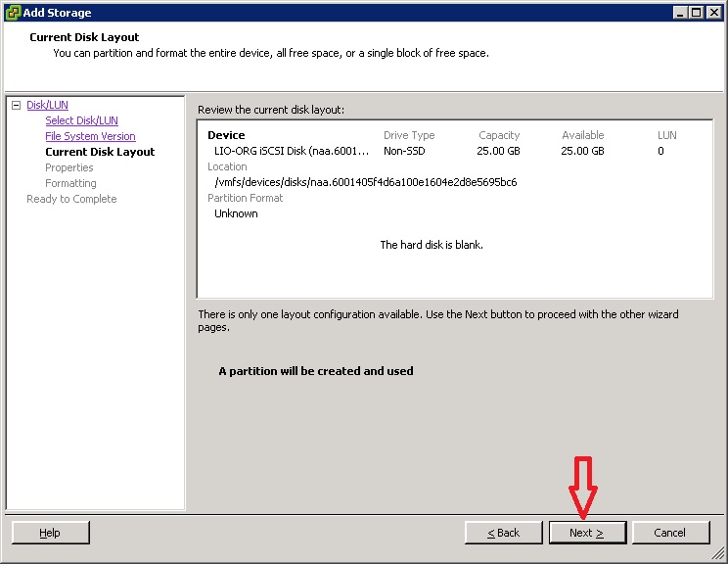Collapse the Disk/LUN tree node
The width and height of the screenshot is (728, 564).
tap(16, 105)
